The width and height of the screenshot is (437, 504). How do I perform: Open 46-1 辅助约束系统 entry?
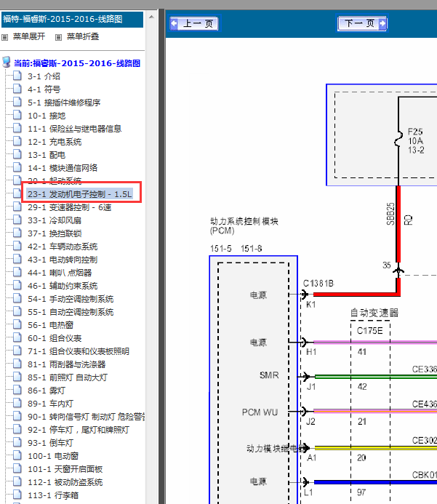click(x=63, y=286)
